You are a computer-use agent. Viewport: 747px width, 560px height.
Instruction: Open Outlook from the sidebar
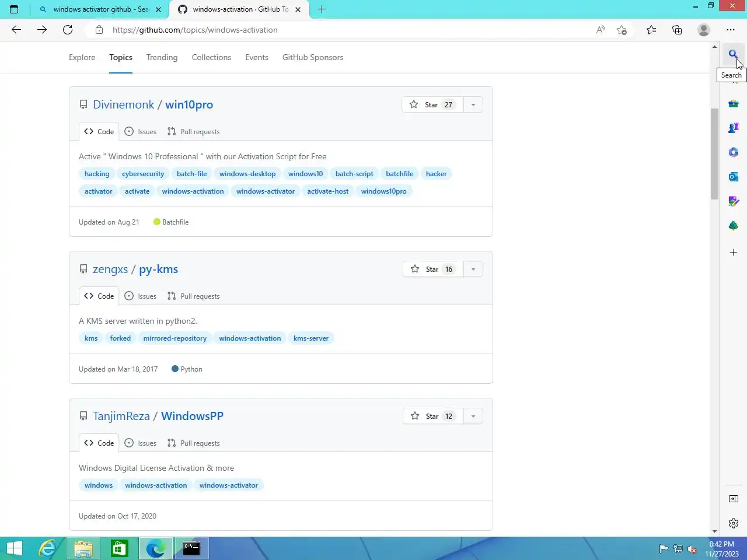(734, 177)
